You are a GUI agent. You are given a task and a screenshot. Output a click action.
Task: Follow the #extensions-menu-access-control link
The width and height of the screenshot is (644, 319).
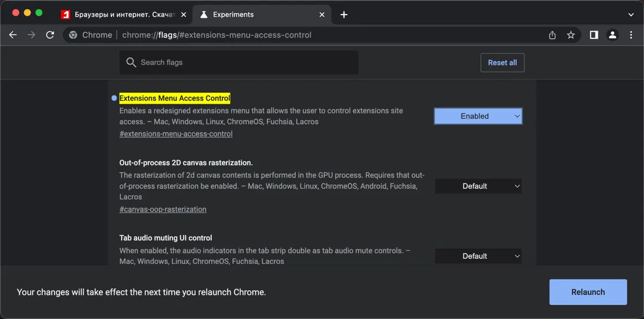pyautogui.click(x=176, y=134)
